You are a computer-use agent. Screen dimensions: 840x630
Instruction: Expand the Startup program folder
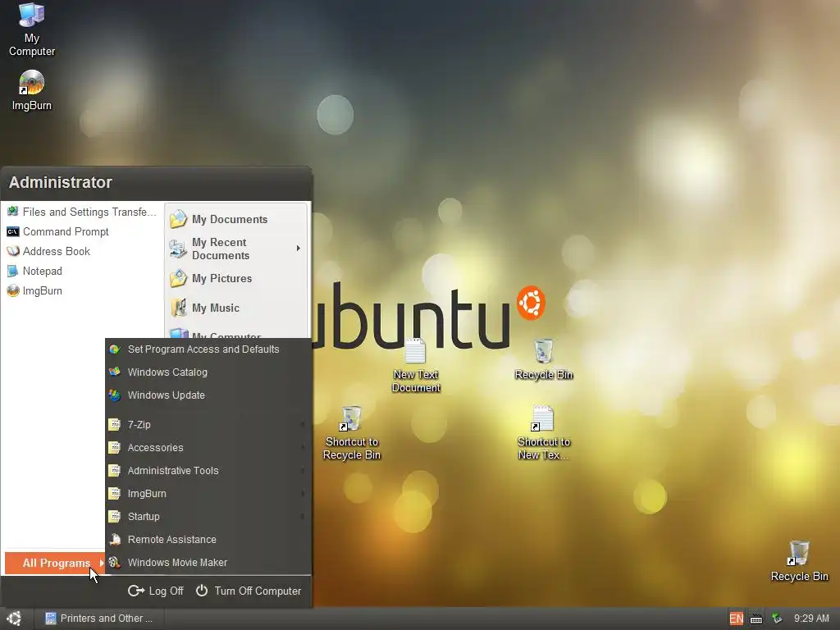(208, 517)
